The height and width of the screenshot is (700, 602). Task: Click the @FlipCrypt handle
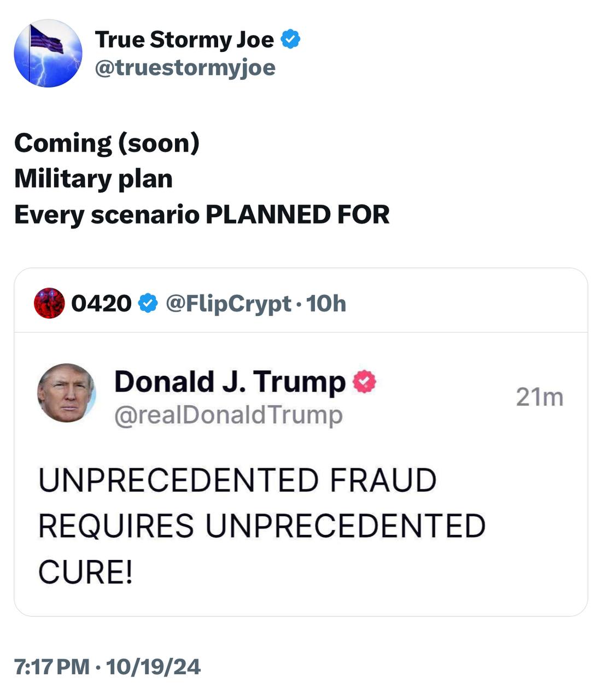(x=228, y=303)
